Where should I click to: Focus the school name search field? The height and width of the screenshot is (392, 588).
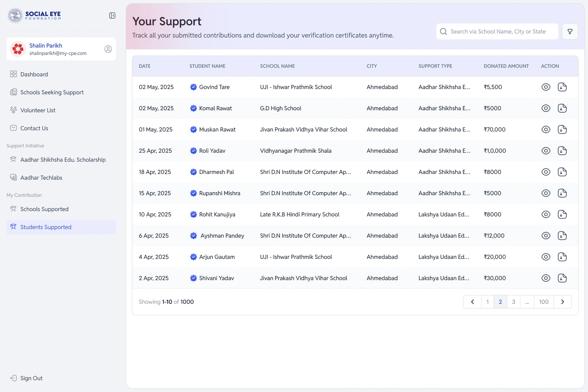click(x=497, y=31)
